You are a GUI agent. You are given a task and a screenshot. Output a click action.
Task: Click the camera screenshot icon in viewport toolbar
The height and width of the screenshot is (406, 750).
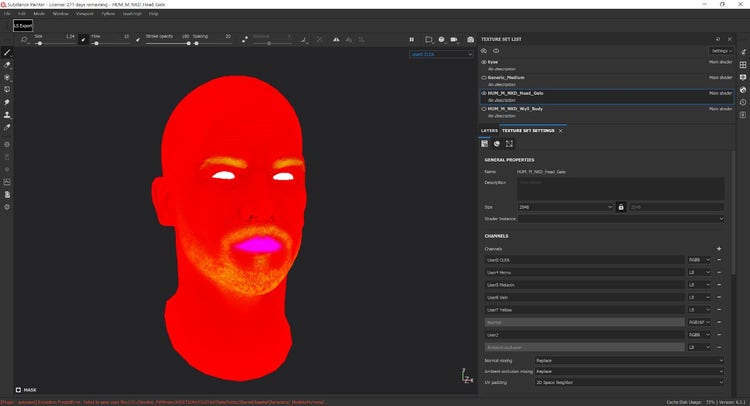[471, 39]
